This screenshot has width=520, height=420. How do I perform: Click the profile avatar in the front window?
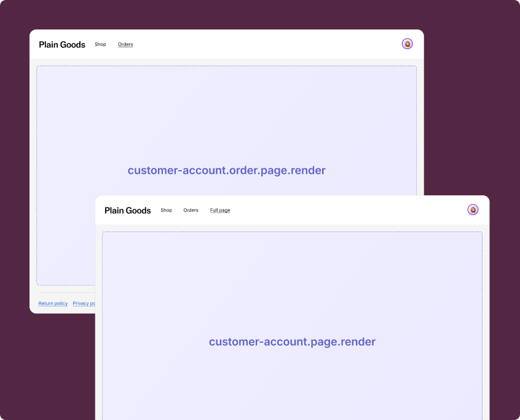pyautogui.click(x=473, y=209)
